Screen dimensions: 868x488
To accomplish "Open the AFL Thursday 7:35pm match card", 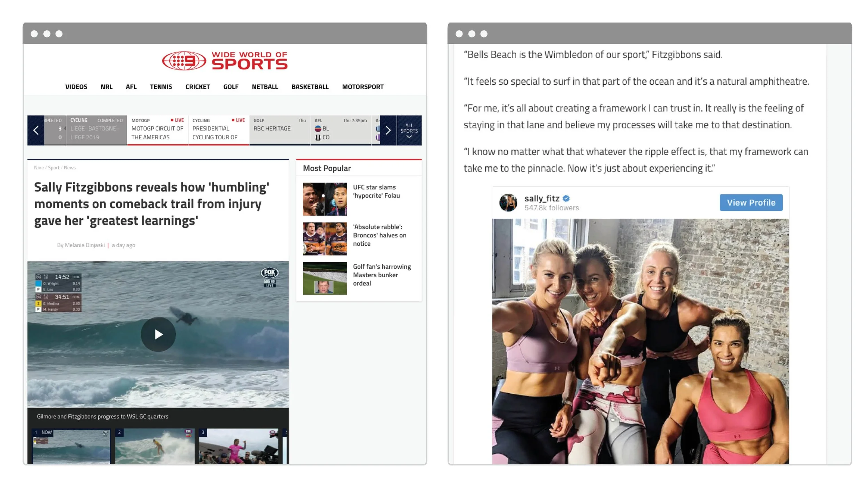I will (341, 130).
